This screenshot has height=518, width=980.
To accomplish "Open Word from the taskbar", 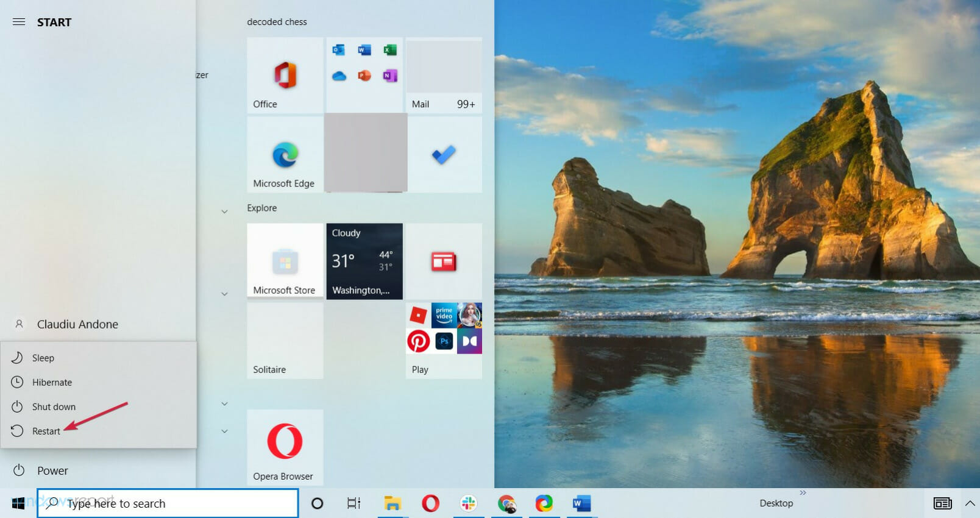I will point(582,503).
